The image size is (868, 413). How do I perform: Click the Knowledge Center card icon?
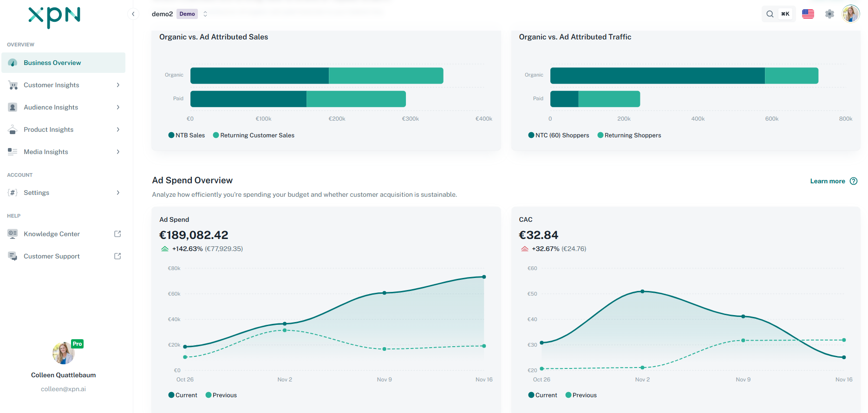[13, 233]
